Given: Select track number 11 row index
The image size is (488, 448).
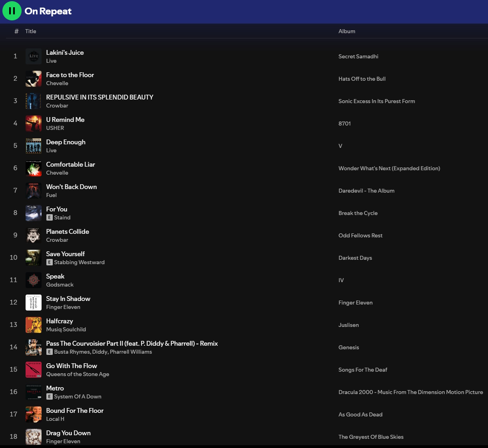Looking at the screenshot, I should point(14,280).
